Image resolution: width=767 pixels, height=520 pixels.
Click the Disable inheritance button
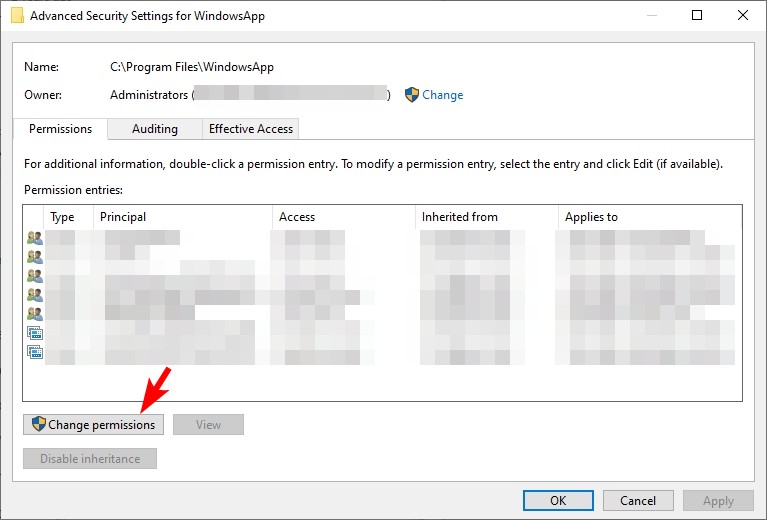90,459
